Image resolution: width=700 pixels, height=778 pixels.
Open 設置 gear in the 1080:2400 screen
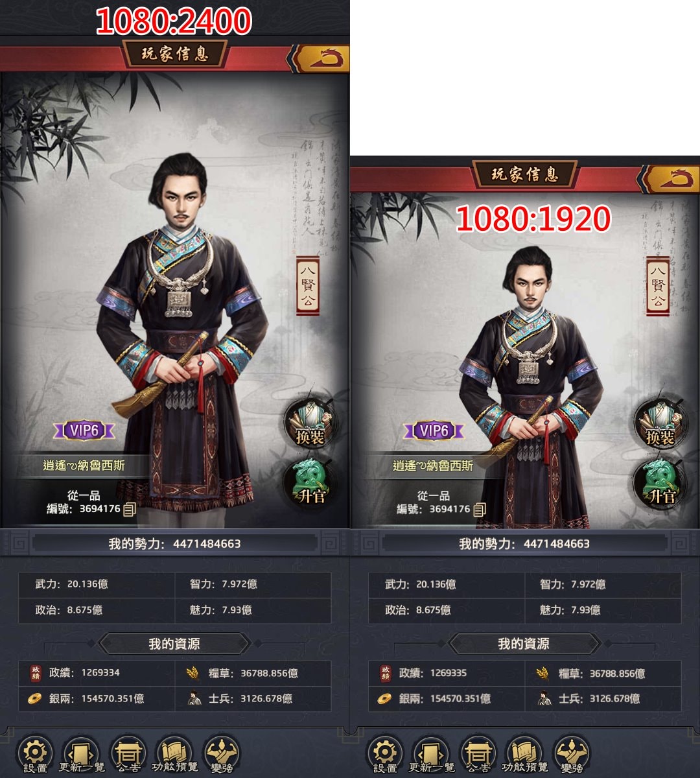tap(35, 755)
